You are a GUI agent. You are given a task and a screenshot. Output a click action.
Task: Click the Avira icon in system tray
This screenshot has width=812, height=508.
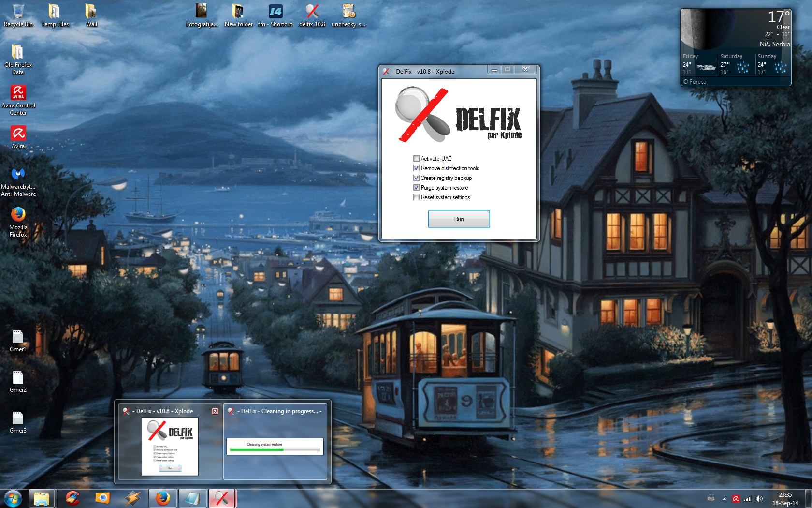[736, 499]
